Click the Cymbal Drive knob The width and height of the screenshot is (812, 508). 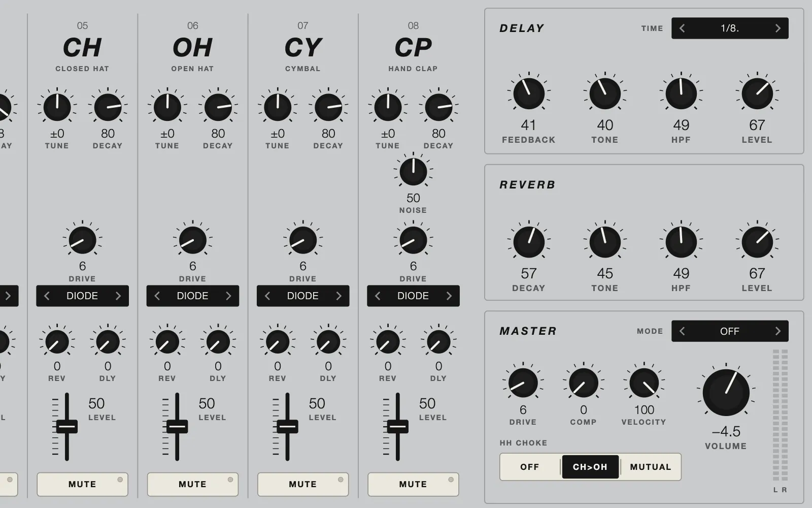coord(303,240)
